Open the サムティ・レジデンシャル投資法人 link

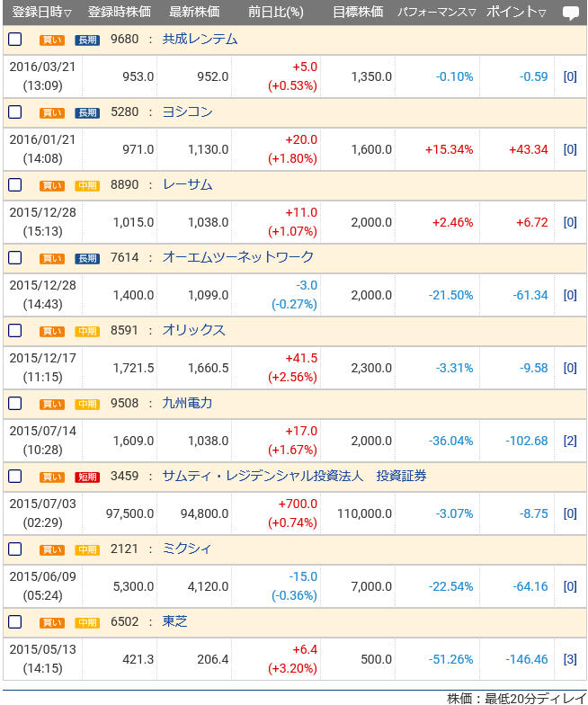(263, 477)
